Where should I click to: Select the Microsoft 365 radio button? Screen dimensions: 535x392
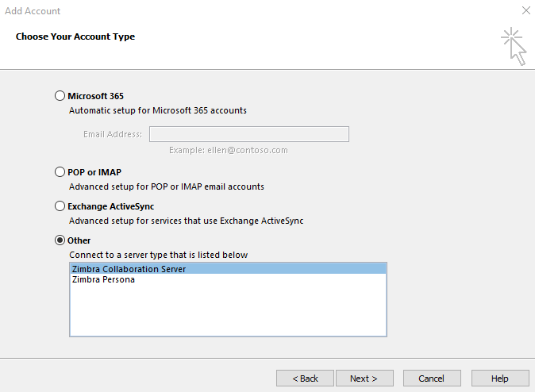point(60,96)
